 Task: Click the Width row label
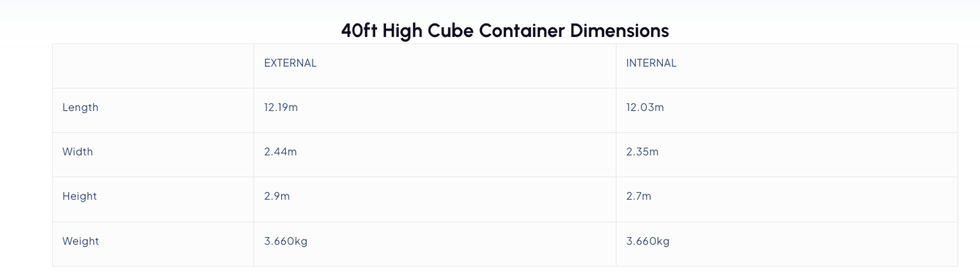coord(78,152)
